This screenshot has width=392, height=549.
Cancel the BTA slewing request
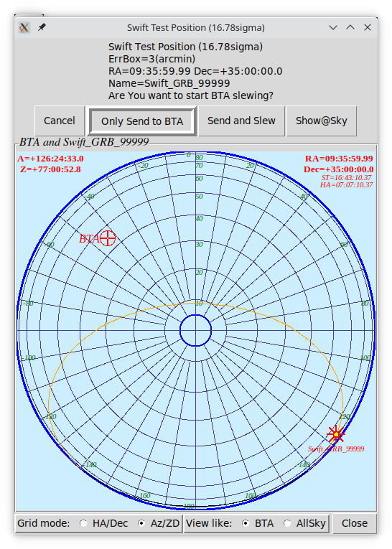60,121
